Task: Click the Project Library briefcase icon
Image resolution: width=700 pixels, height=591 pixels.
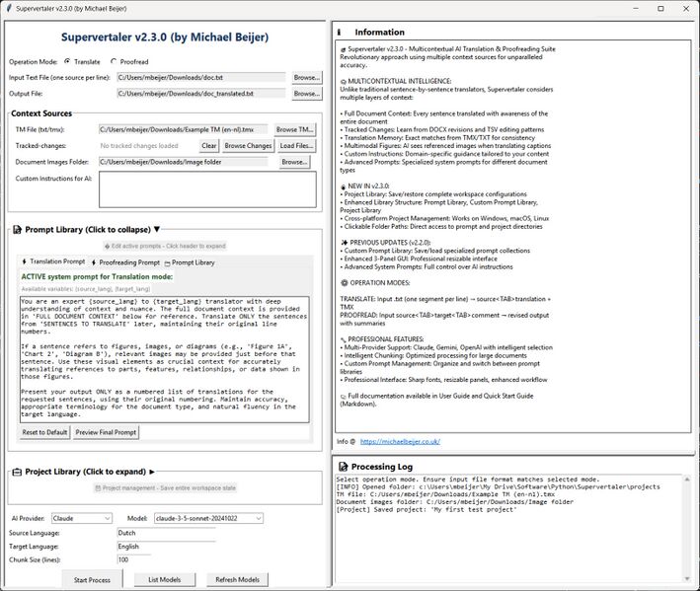Action: pyautogui.click(x=17, y=472)
